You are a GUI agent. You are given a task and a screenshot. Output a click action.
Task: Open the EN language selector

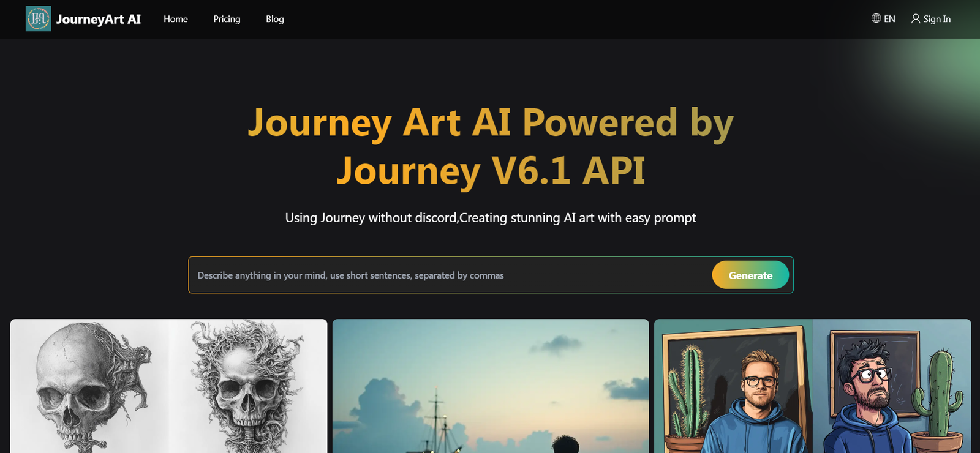pos(883,19)
